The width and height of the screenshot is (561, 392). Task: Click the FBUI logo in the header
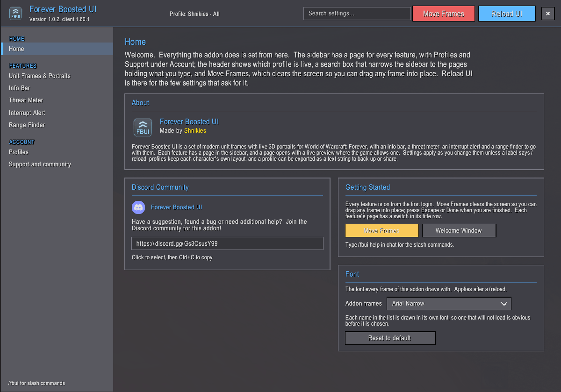click(x=16, y=13)
